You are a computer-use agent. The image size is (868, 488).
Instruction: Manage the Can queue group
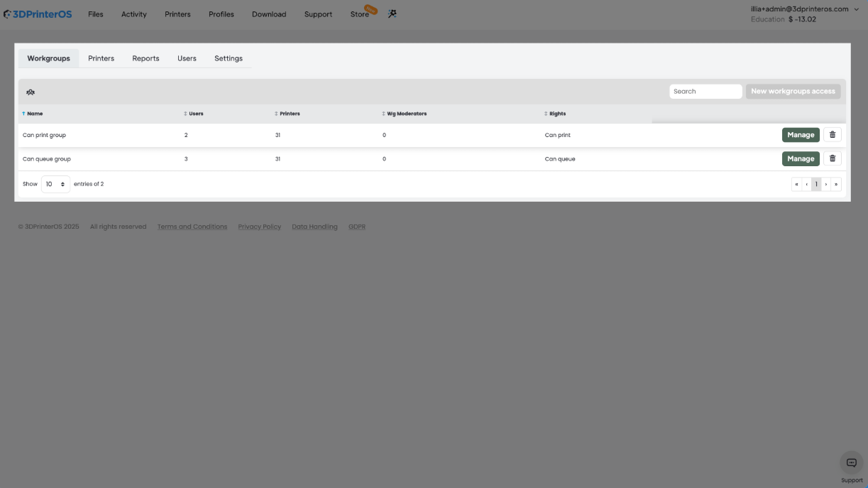pyautogui.click(x=801, y=159)
